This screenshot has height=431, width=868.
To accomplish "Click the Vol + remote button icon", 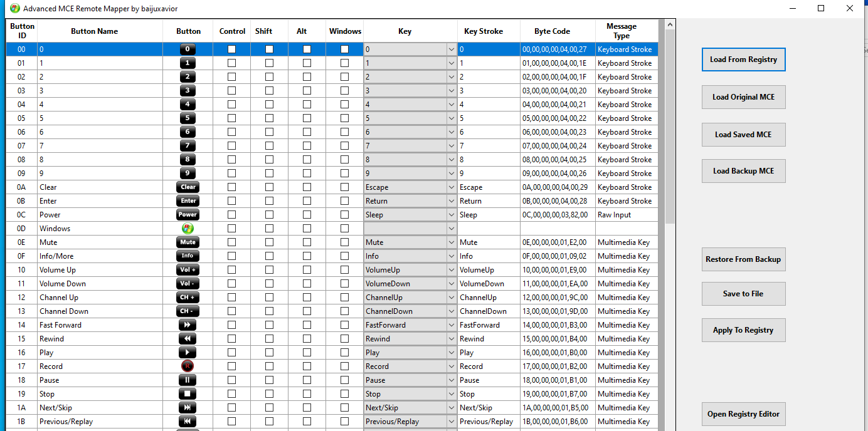I will 188,269.
